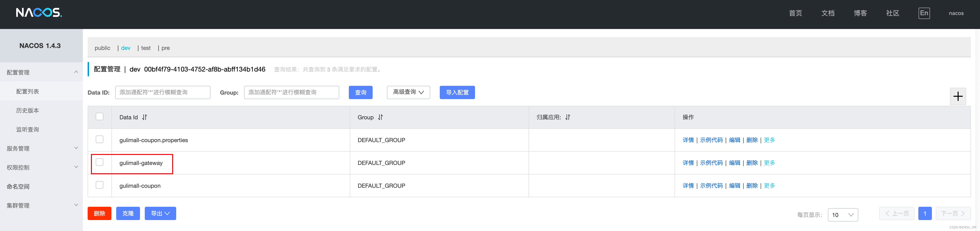The image size is (980, 231).
Task: Open 配置列表 in the sidebar
Action: click(41, 91)
